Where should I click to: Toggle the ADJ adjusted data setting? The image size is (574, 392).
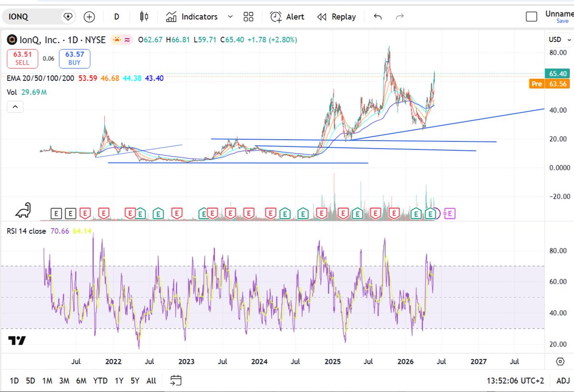tap(563, 381)
